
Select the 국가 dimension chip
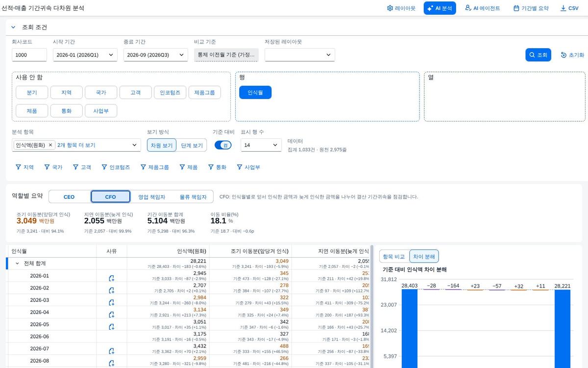101,92
